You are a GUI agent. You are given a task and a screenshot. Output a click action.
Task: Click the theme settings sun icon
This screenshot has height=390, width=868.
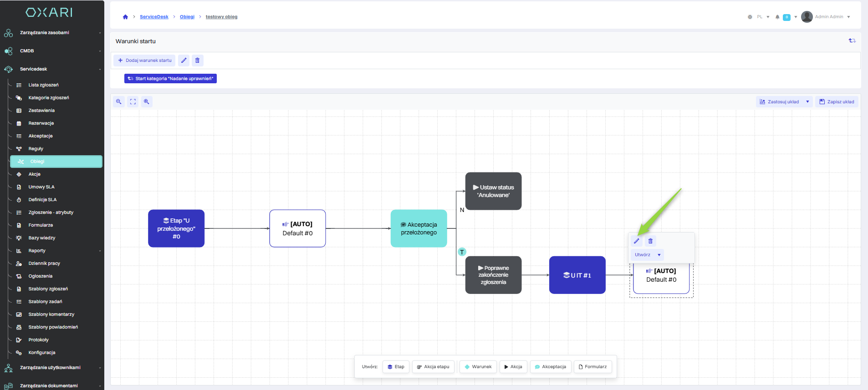click(750, 17)
